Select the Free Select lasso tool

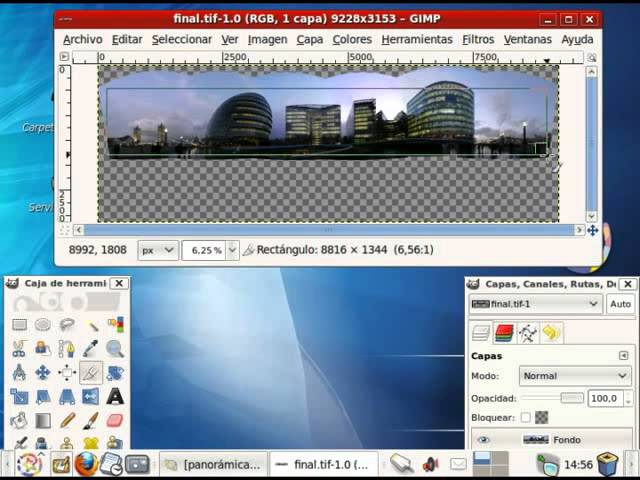[x=67, y=325]
